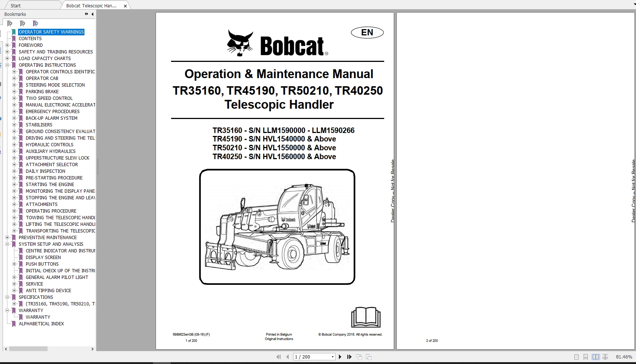Switch to single page view
This screenshot has width=636, height=364.
pyautogui.click(x=576, y=357)
